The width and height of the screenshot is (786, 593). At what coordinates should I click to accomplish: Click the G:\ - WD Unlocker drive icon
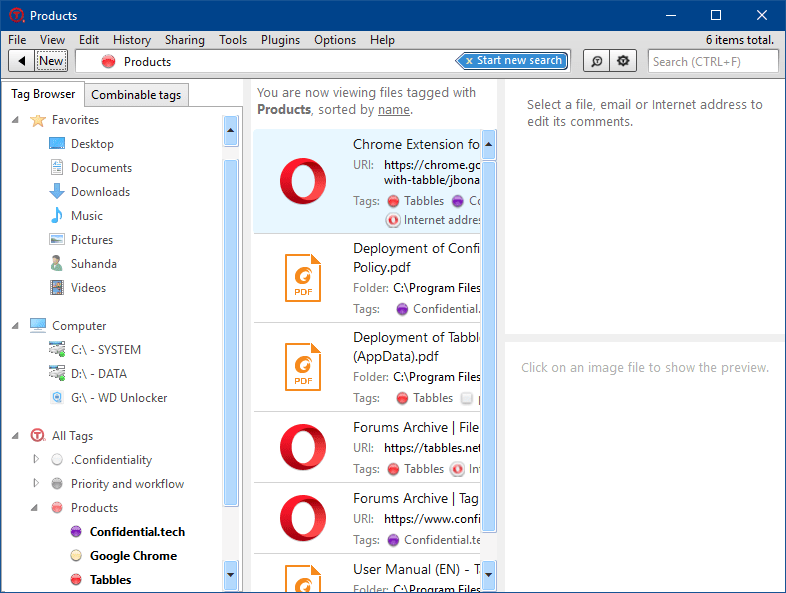pyautogui.click(x=57, y=398)
